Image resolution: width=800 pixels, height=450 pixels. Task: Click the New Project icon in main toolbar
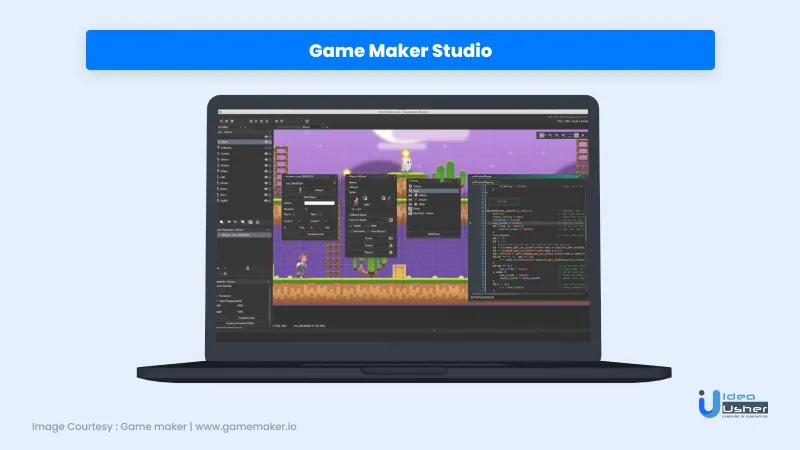[x=221, y=121]
